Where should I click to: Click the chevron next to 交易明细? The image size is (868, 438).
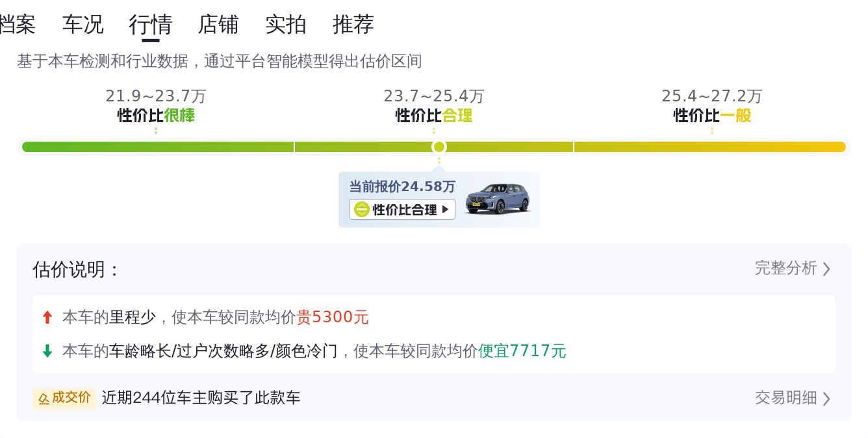[826, 398]
